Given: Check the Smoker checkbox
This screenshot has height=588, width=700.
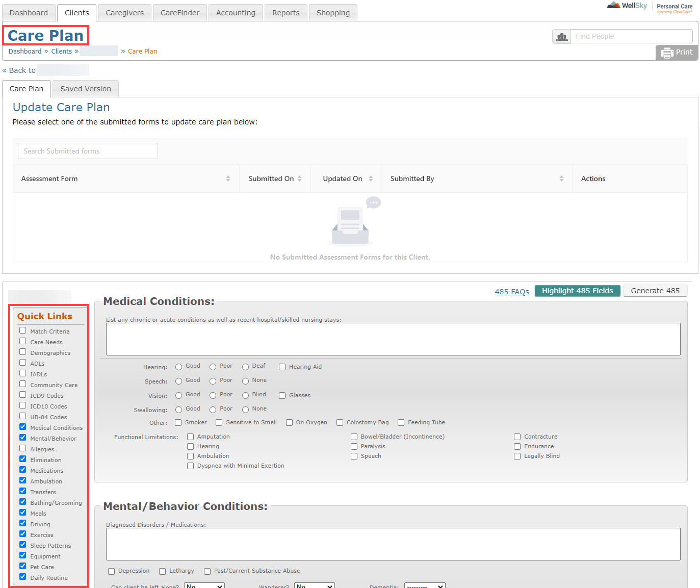Looking at the screenshot, I should (x=178, y=423).
